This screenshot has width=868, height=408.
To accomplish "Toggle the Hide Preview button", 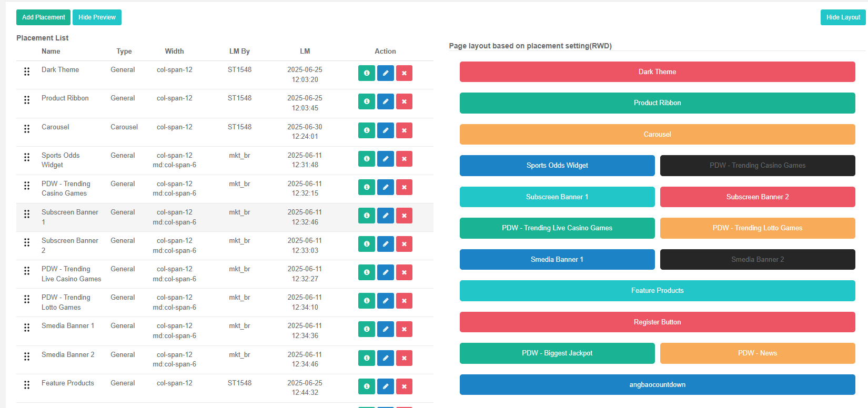I will point(97,17).
